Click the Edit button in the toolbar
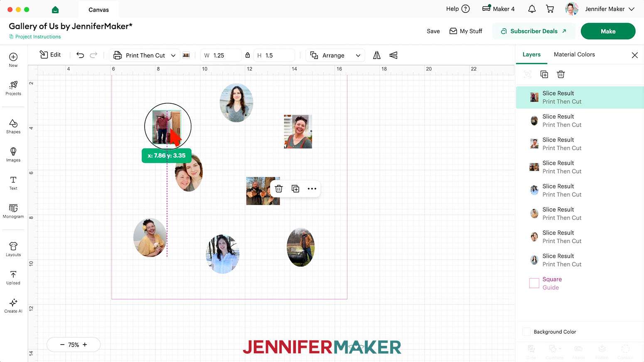The image size is (644, 362). pyautogui.click(x=50, y=55)
